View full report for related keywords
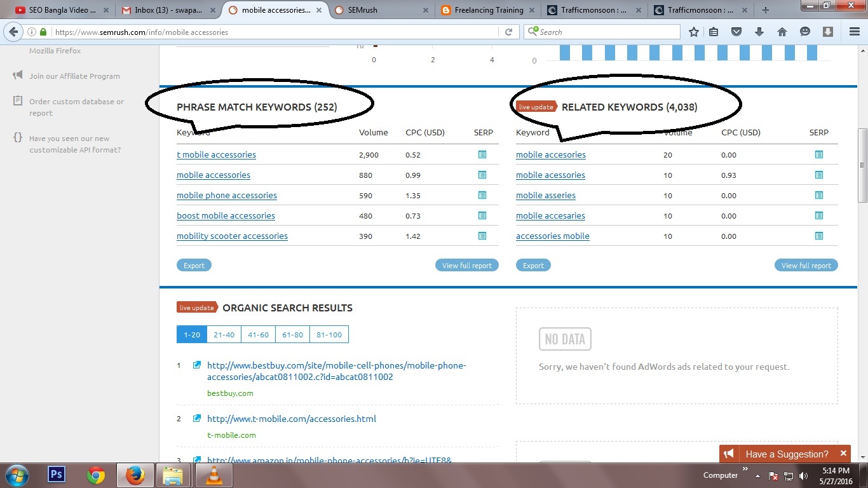The height and width of the screenshot is (488, 868). pyautogui.click(x=806, y=265)
